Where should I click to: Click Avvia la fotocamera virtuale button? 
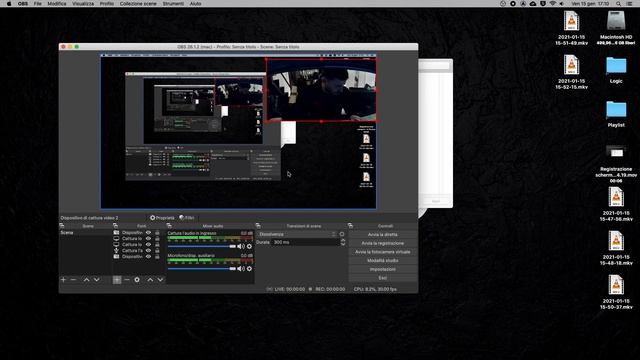click(382, 252)
